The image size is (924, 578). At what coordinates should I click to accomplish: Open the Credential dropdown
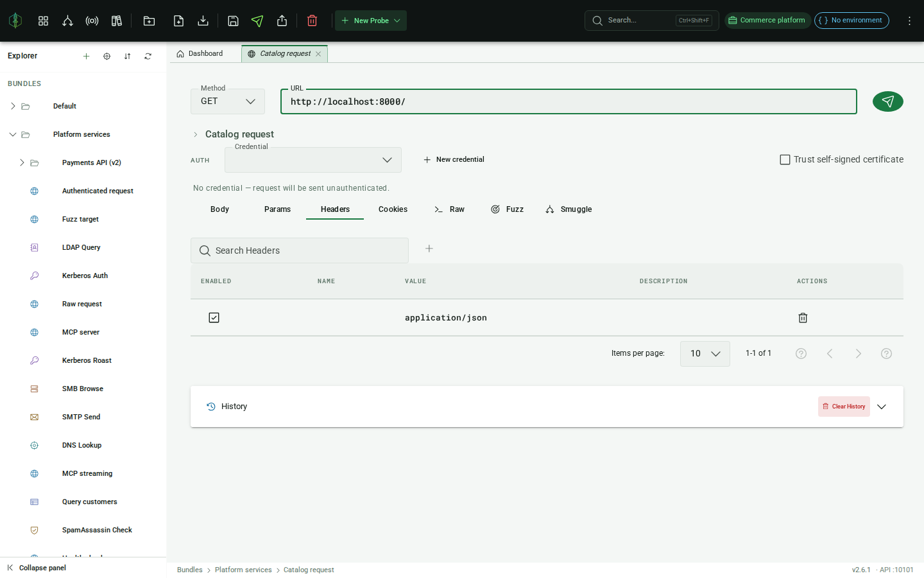coord(312,160)
